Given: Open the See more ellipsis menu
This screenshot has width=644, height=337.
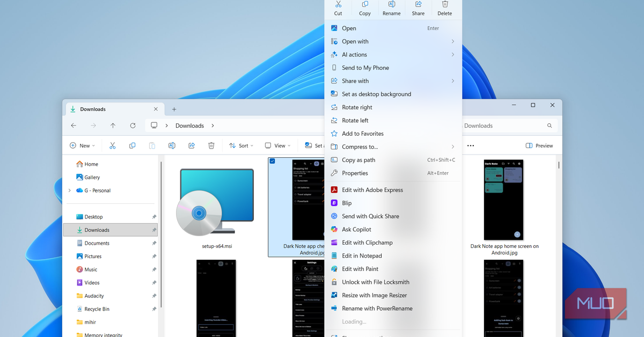Looking at the screenshot, I should coord(471,145).
